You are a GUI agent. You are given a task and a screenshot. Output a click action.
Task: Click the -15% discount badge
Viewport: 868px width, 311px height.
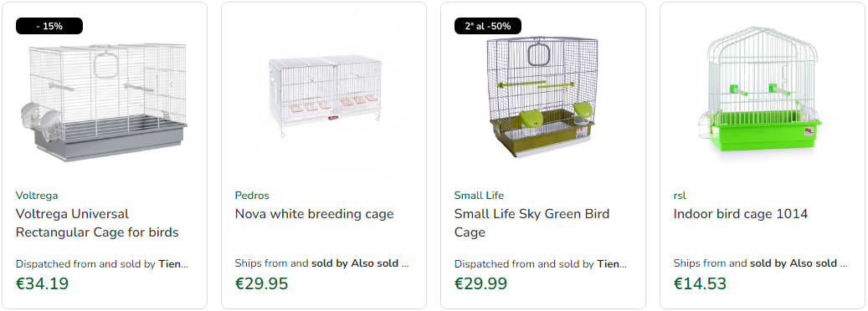(x=49, y=26)
